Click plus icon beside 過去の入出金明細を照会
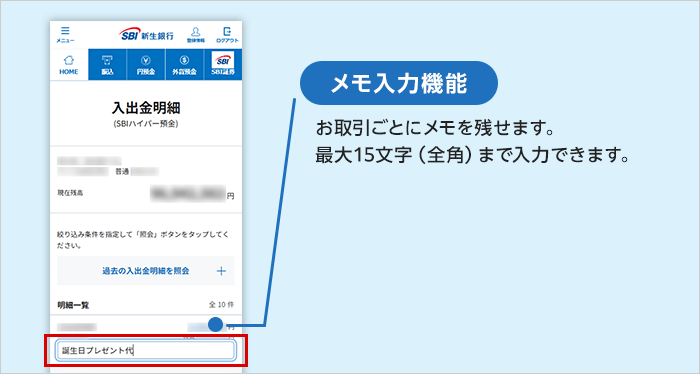 coord(221,271)
